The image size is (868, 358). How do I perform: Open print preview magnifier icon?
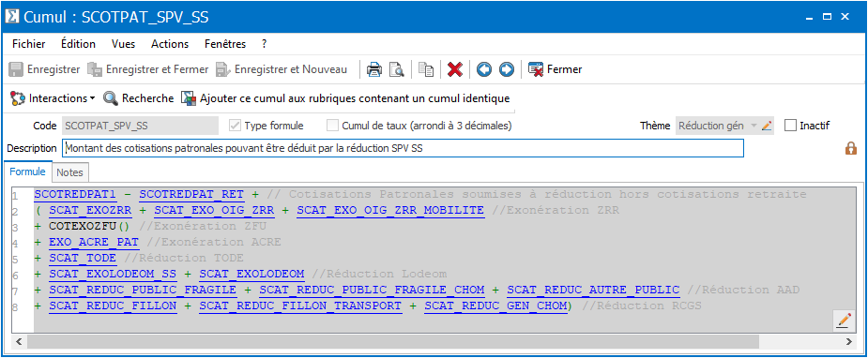(x=397, y=69)
